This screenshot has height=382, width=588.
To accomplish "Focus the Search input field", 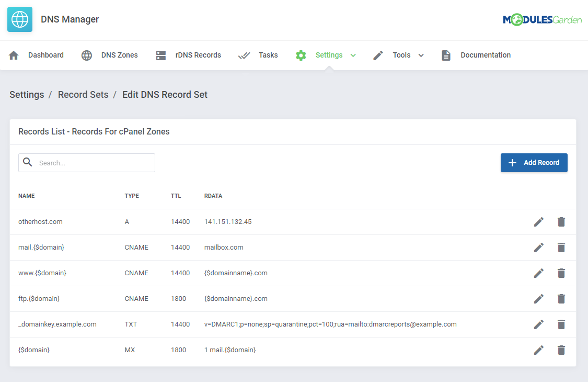I will coord(87,163).
